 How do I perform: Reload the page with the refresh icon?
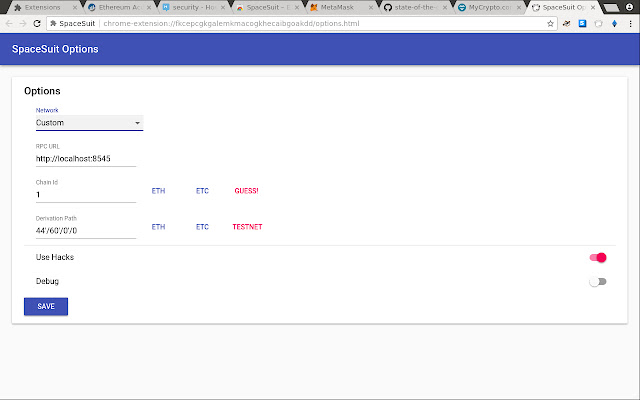pos(37,24)
